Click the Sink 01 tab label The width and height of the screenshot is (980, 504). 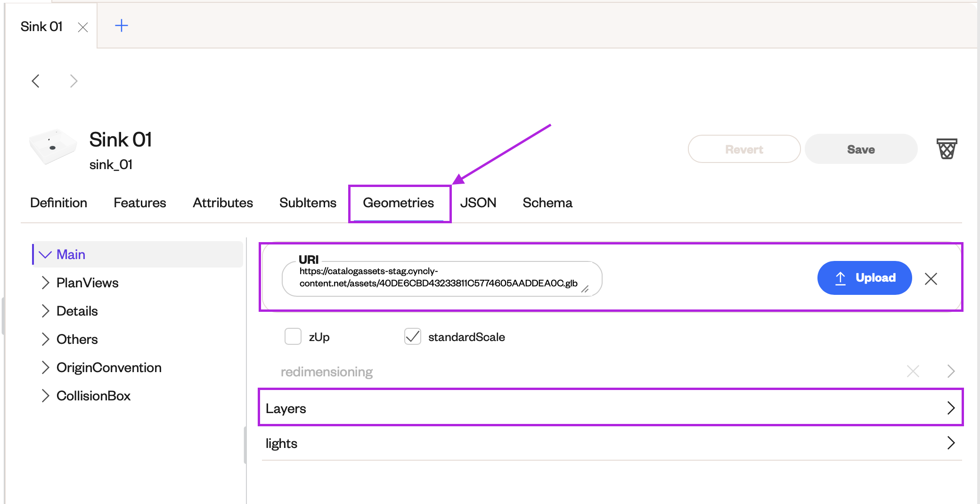coord(41,26)
